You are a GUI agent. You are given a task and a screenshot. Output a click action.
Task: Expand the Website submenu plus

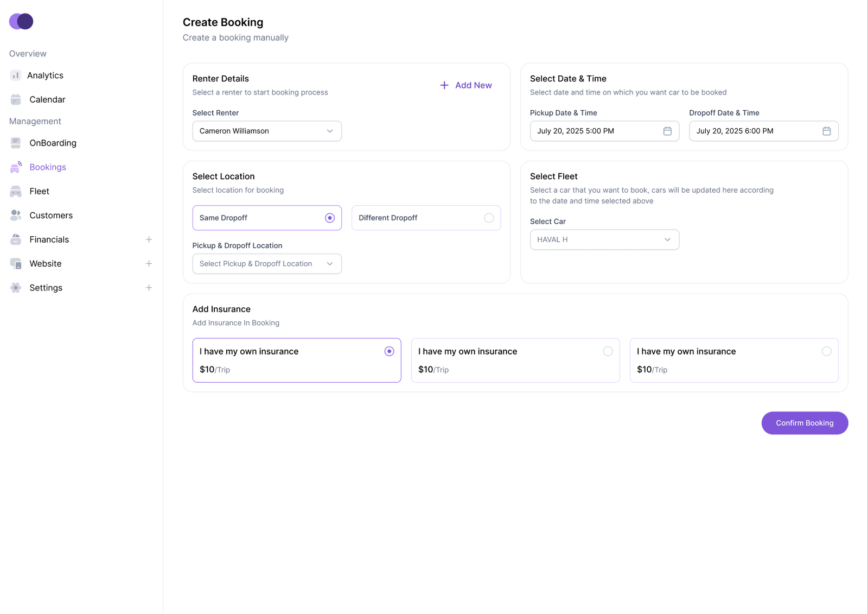(x=149, y=264)
